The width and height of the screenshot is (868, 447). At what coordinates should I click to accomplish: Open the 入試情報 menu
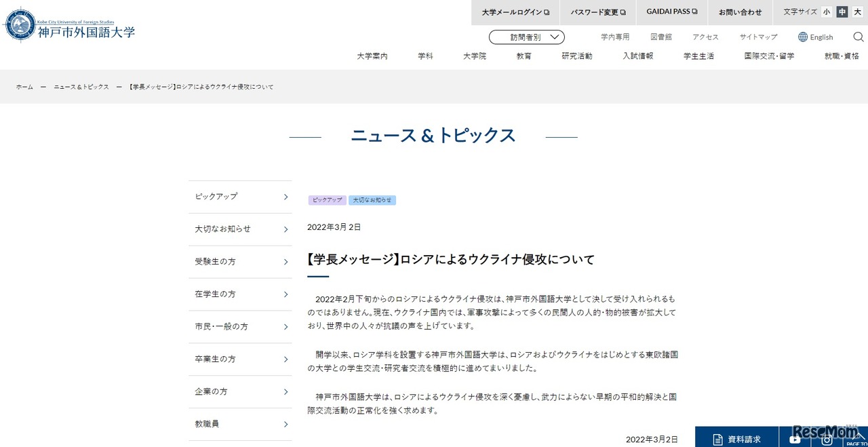pos(637,56)
